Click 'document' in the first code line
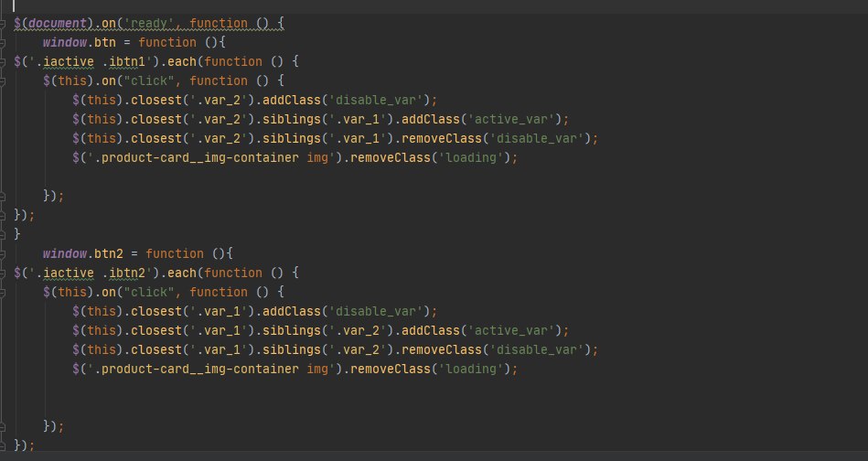868x461 pixels. point(58,24)
